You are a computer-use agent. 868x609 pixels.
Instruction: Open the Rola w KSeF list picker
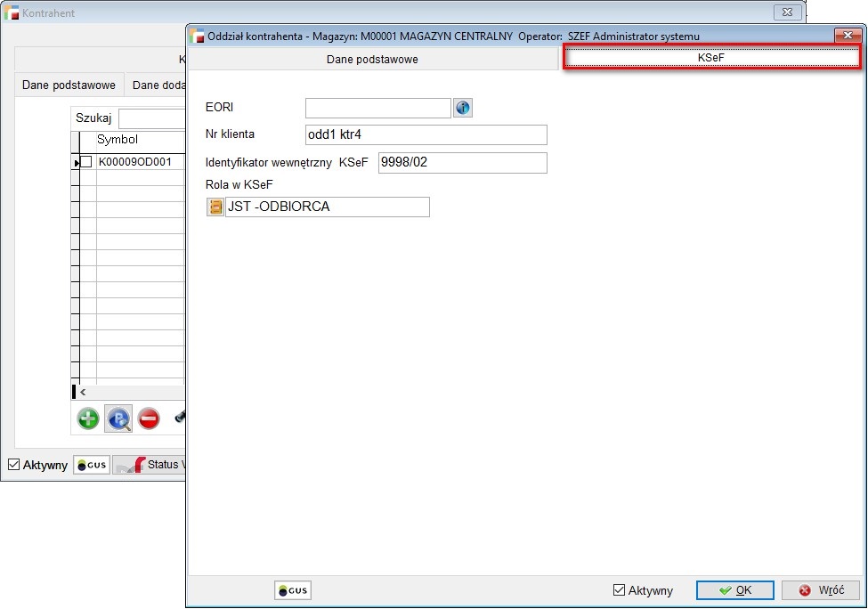215,207
